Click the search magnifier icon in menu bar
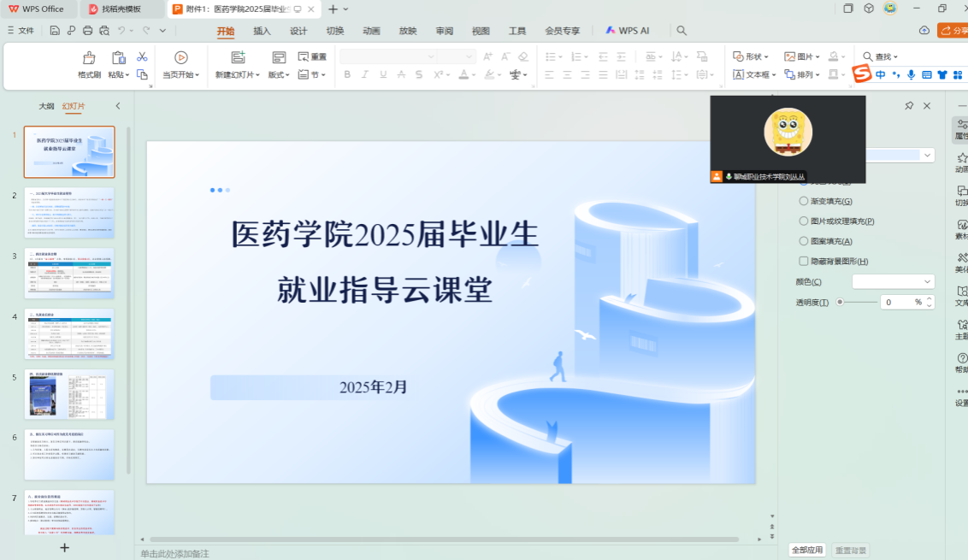This screenshot has height=560, width=968. pyautogui.click(x=682, y=31)
